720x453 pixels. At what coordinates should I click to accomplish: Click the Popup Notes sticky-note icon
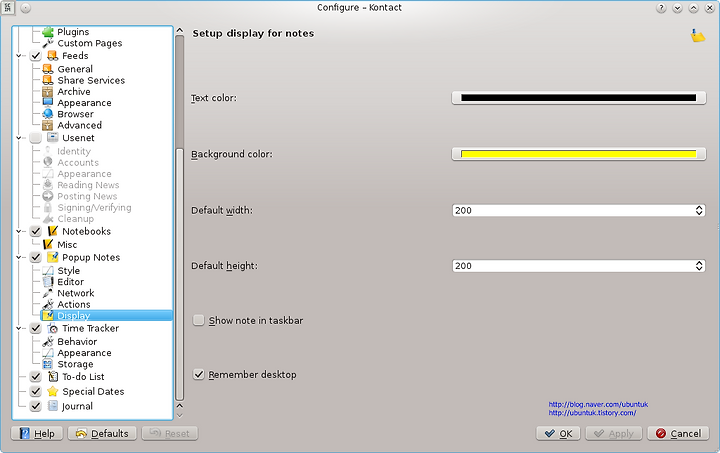point(53,257)
